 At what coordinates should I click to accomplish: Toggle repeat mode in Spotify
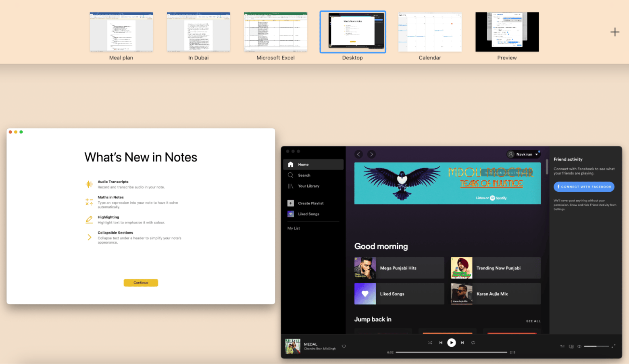coord(473,343)
